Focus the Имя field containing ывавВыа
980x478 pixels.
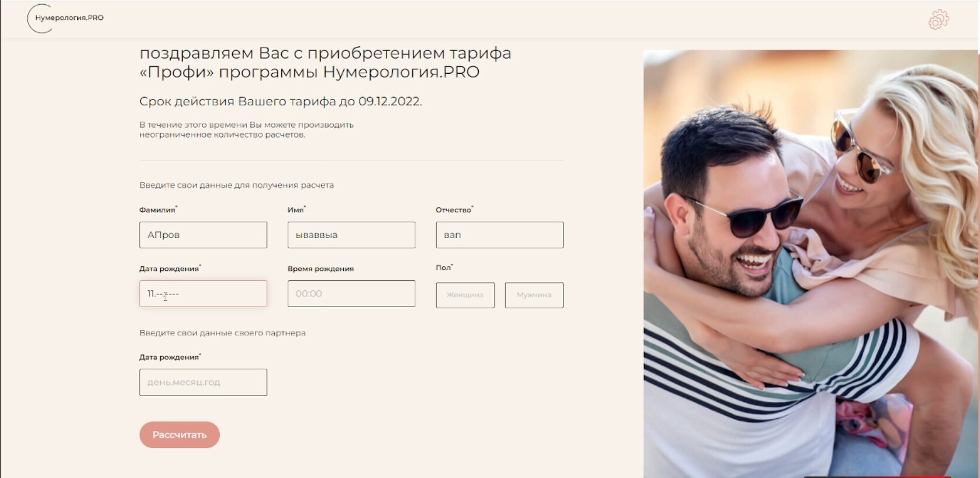click(x=351, y=235)
